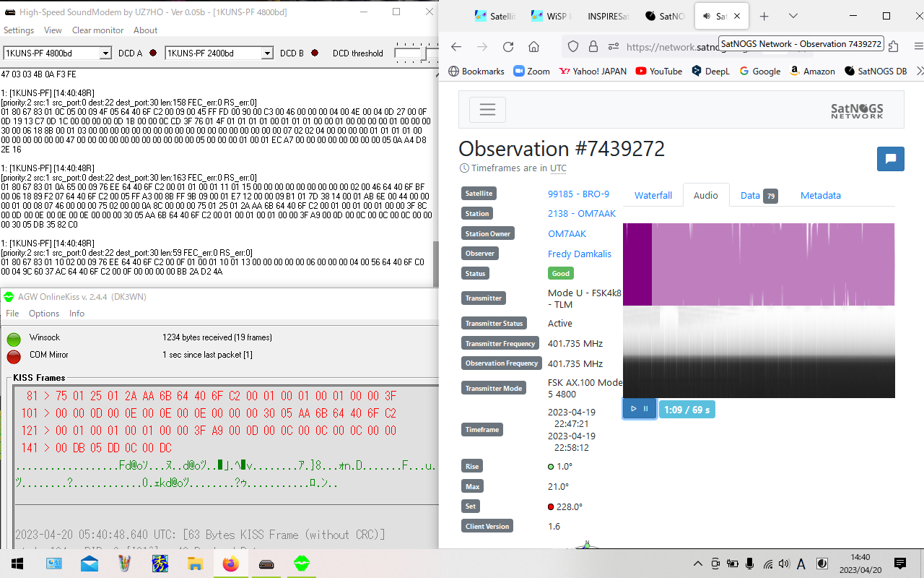The width and height of the screenshot is (924, 578).
Task: Open Settings menu in SoundModem
Action: pos(19,30)
